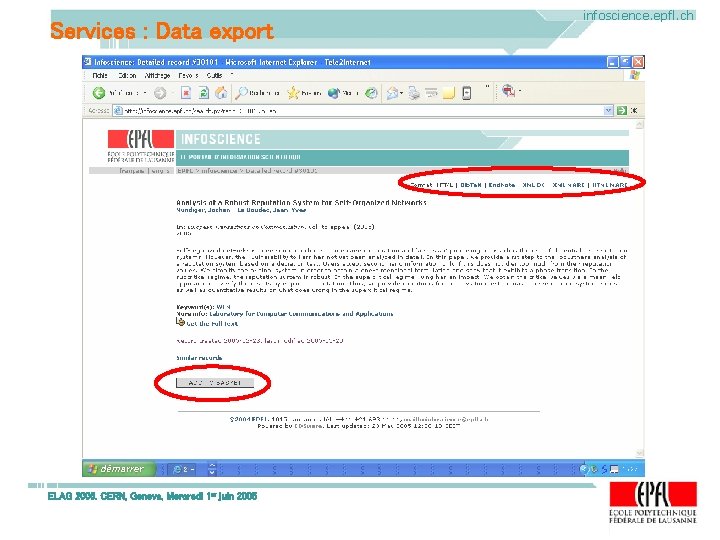Select the BibTeX export format link

click(x=471, y=185)
